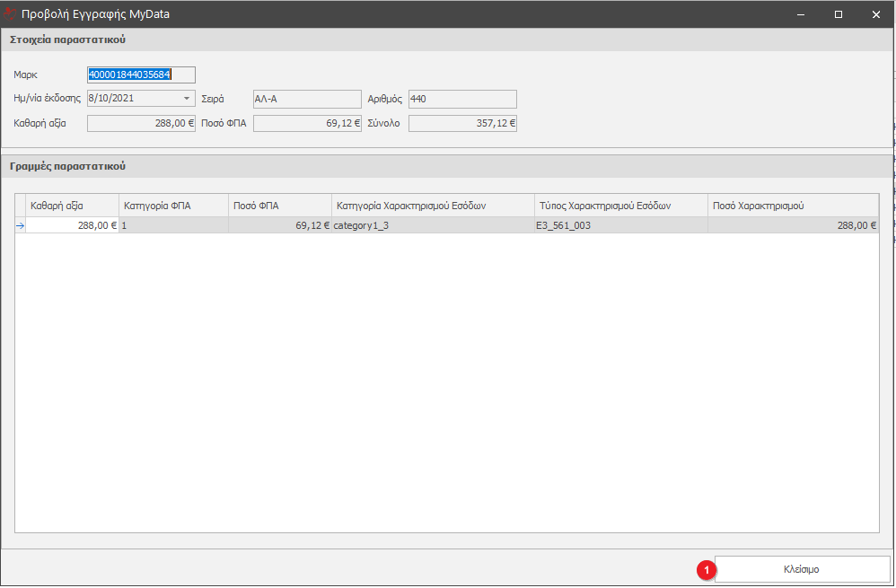Image resolution: width=896 pixels, height=588 pixels.
Task: Select the top Καθαρή αξία amount field
Action: 141,123
